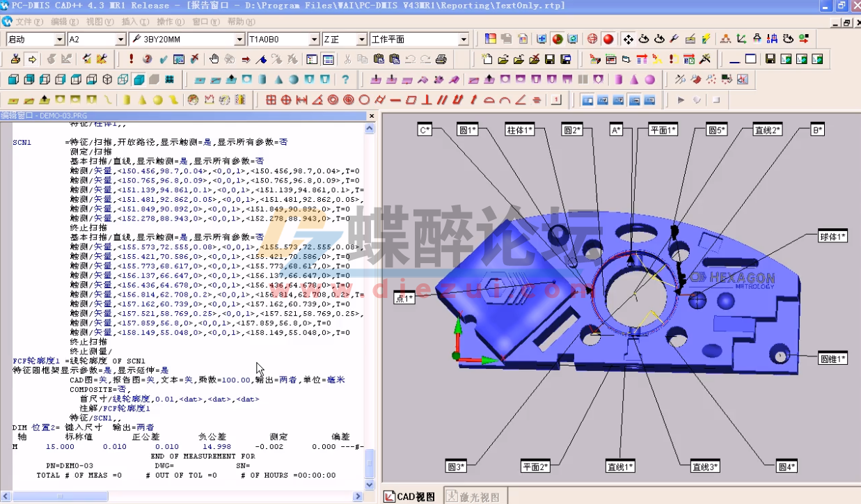Open the Z正 work plane dropdown
This screenshot has height=504, width=861.
click(361, 40)
